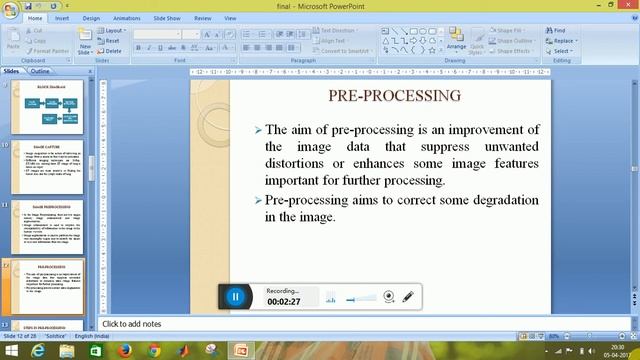Open the font color dropdown
Screen dimensions: 640x360
[226, 48]
